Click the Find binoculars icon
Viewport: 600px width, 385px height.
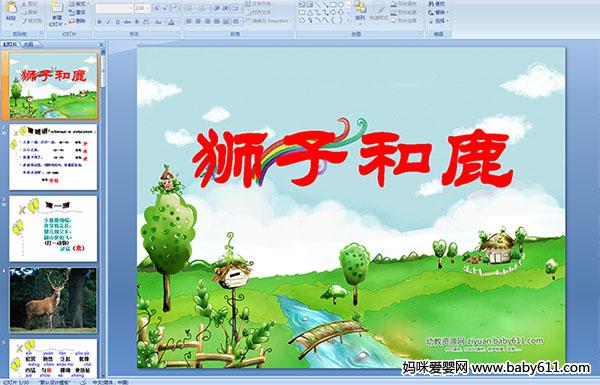(x=431, y=4)
